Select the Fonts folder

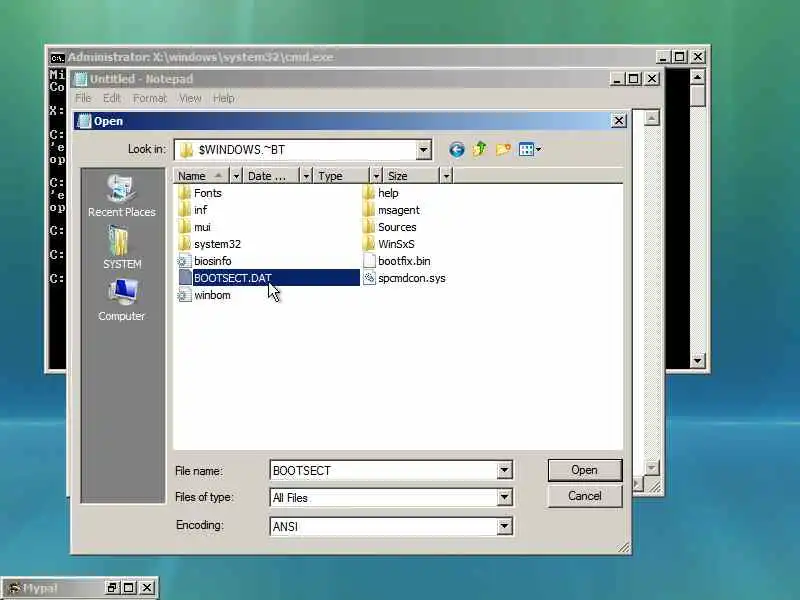200,193
